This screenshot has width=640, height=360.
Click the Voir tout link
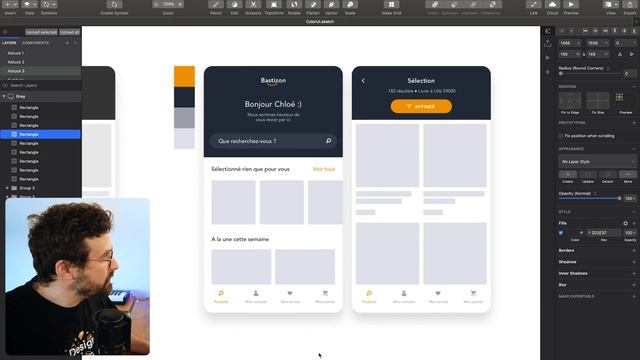point(324,169)
